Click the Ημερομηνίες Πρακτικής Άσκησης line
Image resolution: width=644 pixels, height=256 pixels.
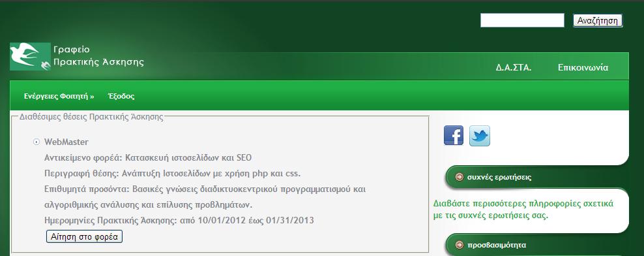point(179,220)
